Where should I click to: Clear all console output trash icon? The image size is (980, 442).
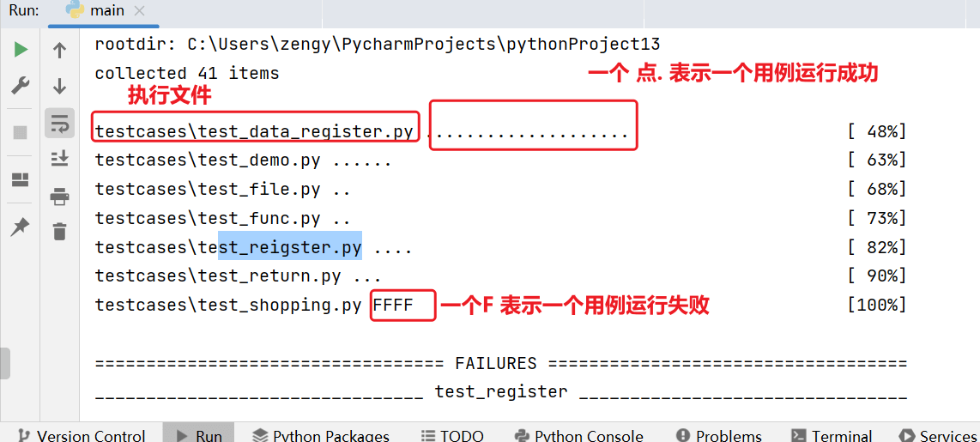pos(59,231)
